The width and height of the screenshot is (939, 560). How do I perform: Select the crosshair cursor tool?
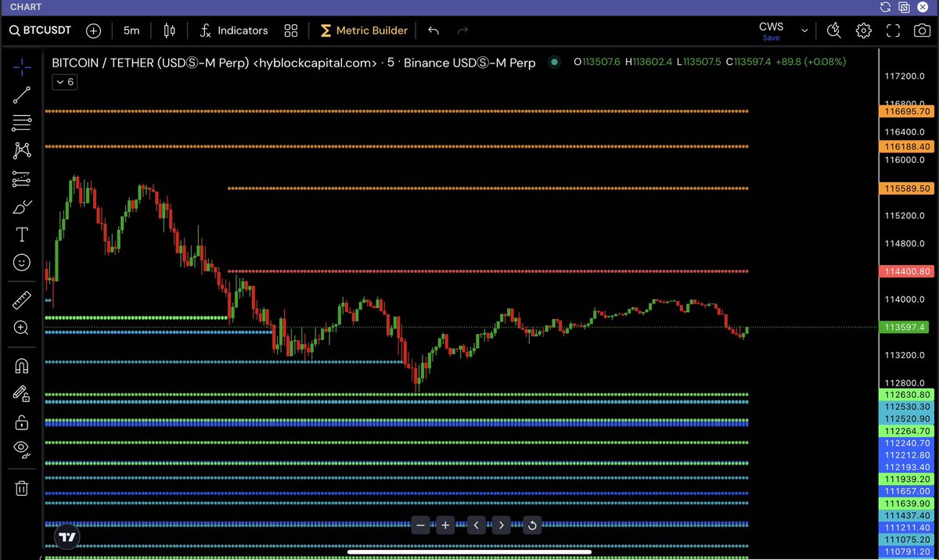tap(22, 66)
